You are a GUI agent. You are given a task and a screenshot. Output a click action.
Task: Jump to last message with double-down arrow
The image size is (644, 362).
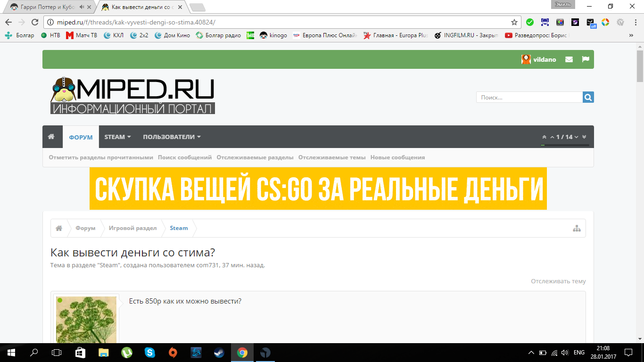pos(584,137)
